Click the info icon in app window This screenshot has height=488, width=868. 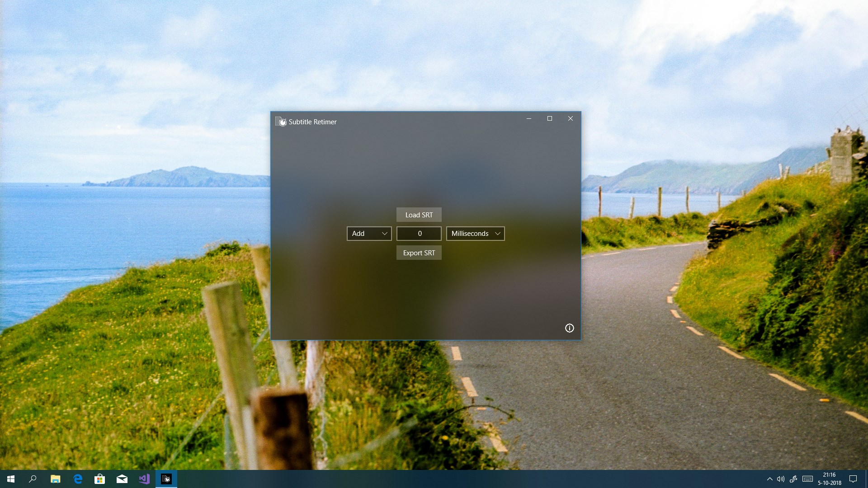(x=569, y=328)
